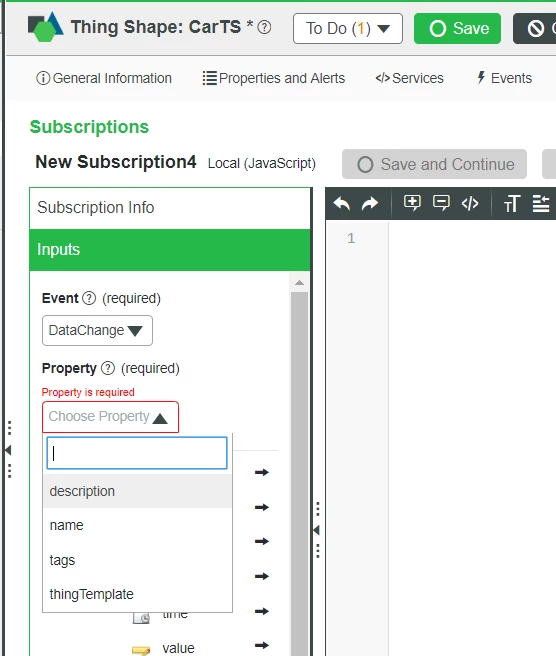556x656 pixels.
Task: Select thingTemplate from property list
Action: 137,594
